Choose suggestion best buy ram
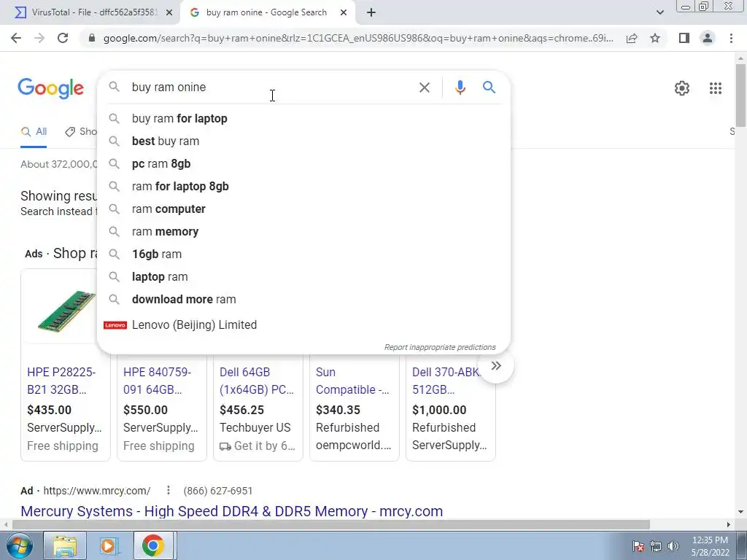Screen dimensions: 747x560 click(x=303, y=141)
